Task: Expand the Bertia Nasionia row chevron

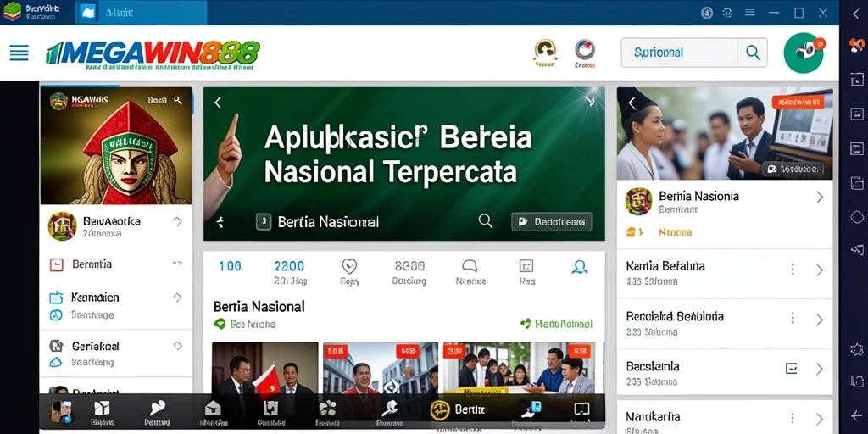Action: [820, 197]
